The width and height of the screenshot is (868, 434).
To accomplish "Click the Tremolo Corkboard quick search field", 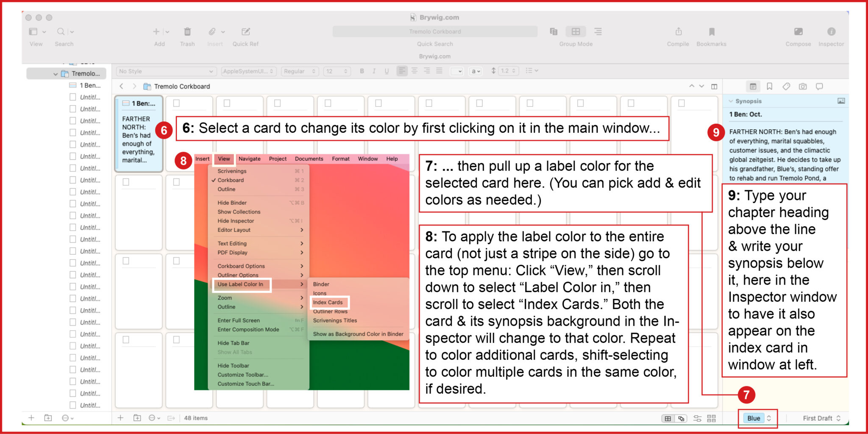I will click(435, 32).
